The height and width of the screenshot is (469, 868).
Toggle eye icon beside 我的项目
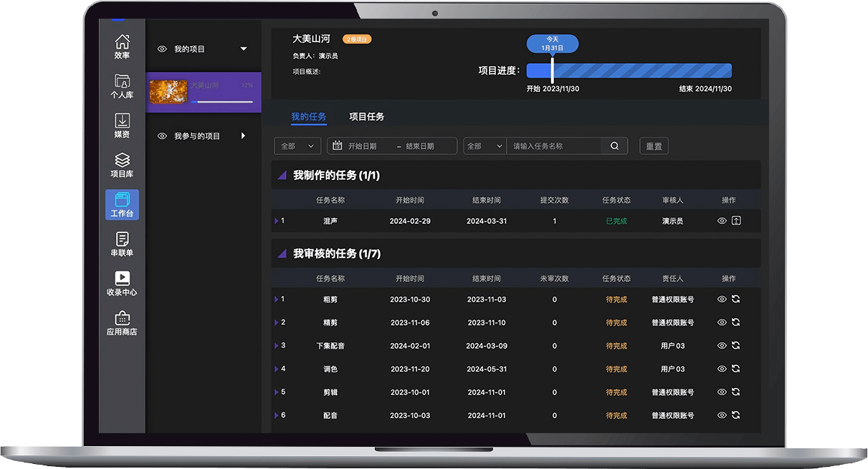click(162, 49)
